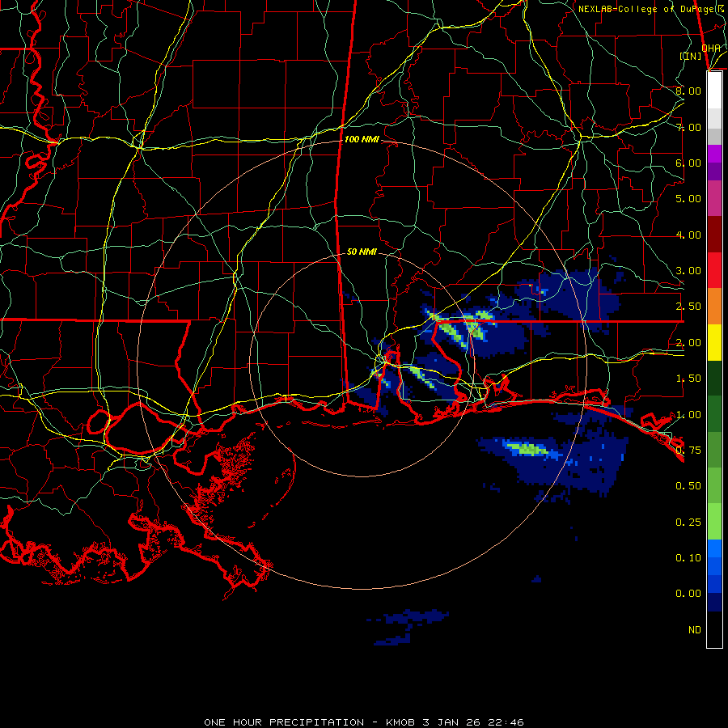Click the 4.00 legend label

click(x=688, y=235)
